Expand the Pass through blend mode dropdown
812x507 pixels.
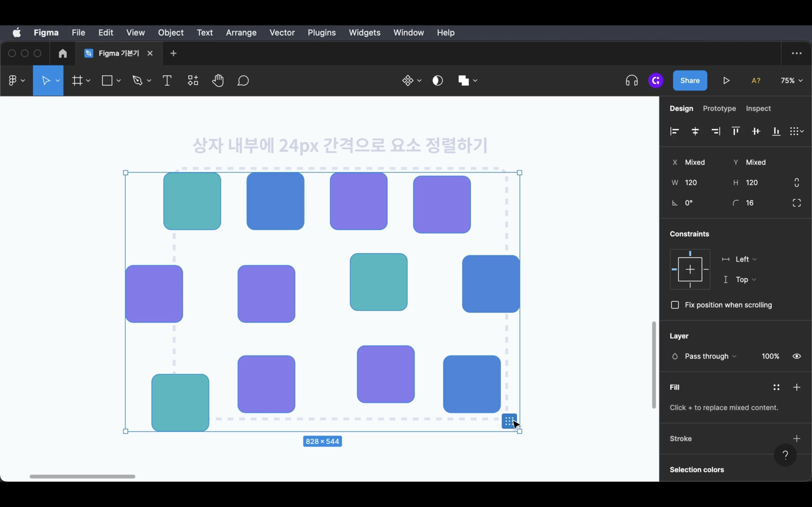(x=710, y=356)
